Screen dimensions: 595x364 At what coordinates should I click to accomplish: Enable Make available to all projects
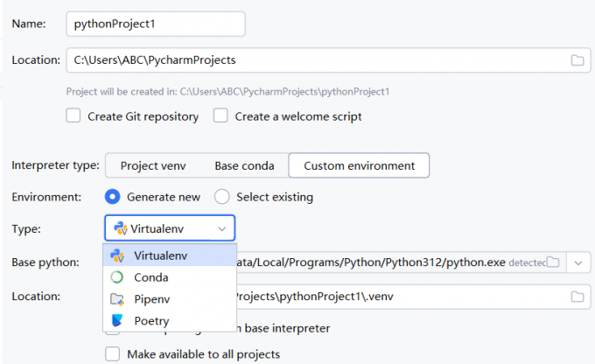[112, 353]
